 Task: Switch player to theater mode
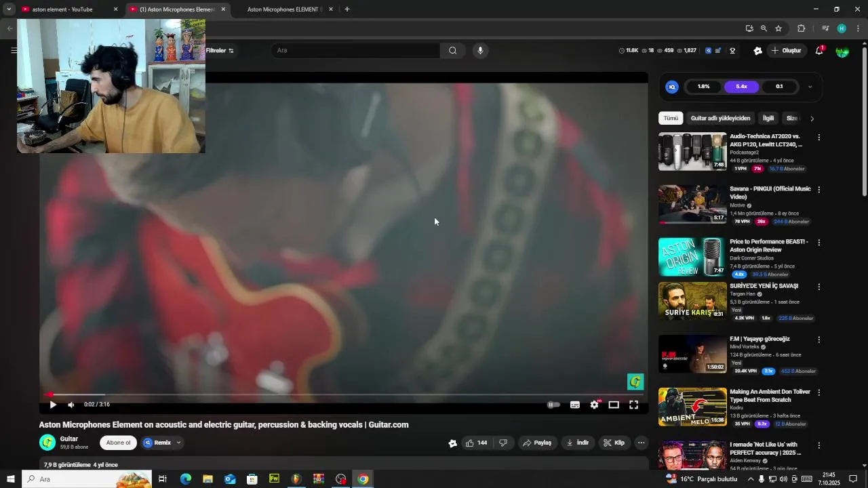click(x=614, y=405)
